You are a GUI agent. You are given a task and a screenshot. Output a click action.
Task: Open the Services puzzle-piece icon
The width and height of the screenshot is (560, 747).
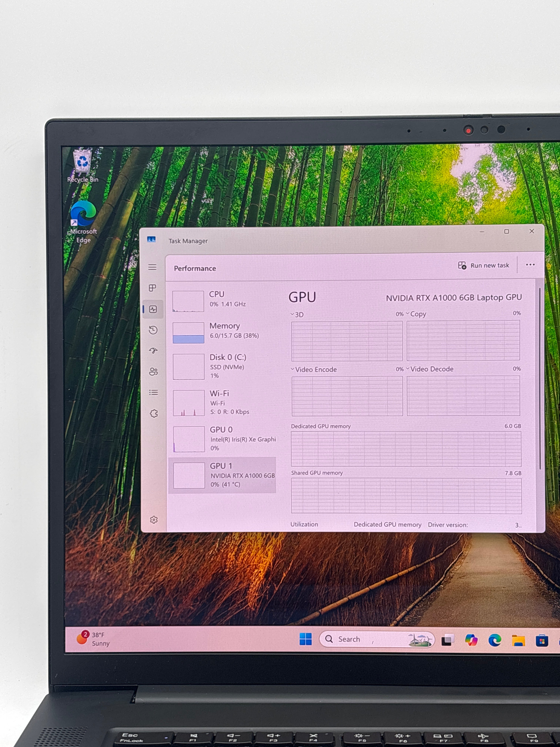pos(154,413)
